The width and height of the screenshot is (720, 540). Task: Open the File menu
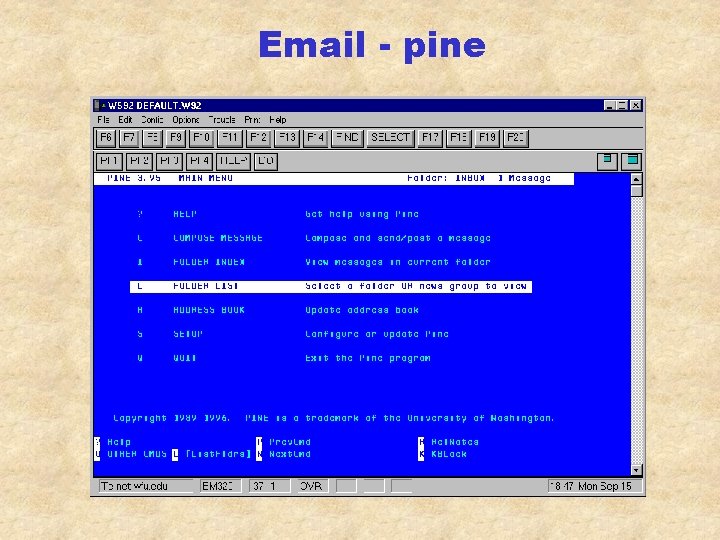(103, 120)
